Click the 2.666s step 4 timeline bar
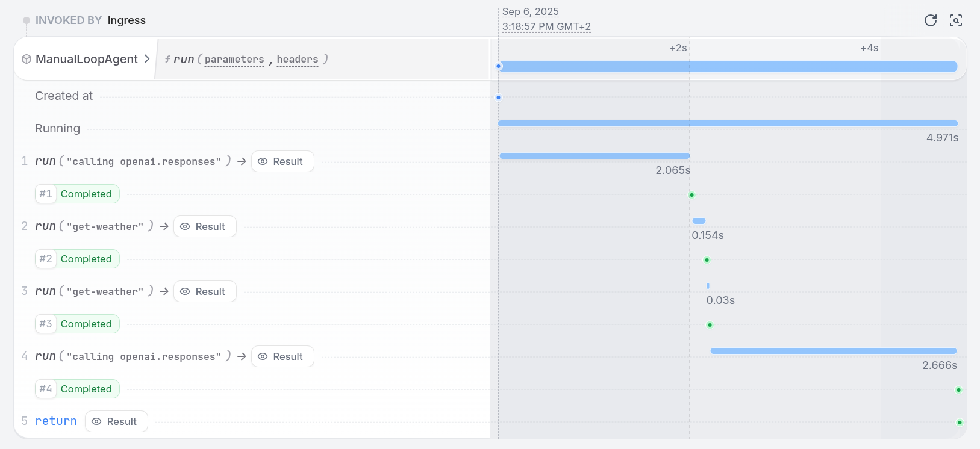 pos(834,351)
